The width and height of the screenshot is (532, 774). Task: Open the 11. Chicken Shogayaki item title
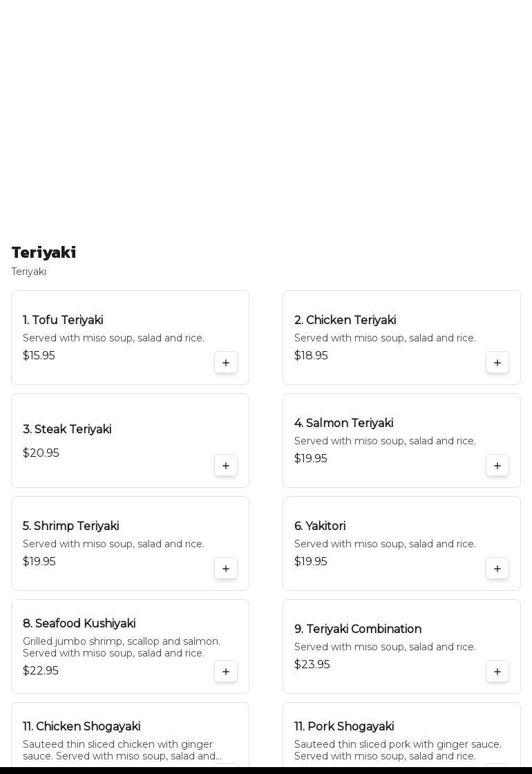click(82, 726)
